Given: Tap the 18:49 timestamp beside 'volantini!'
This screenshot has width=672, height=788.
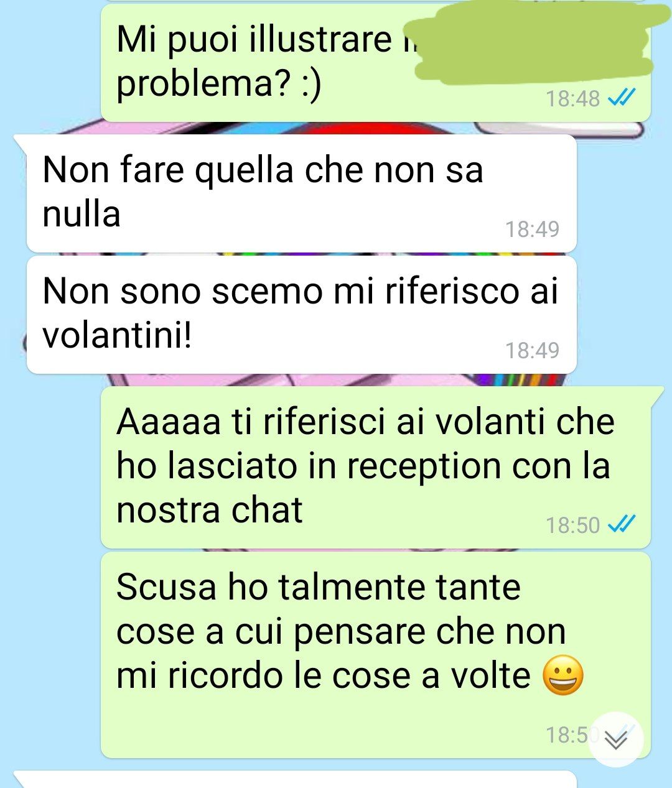Looking at the screenshot, I should 532,350.
